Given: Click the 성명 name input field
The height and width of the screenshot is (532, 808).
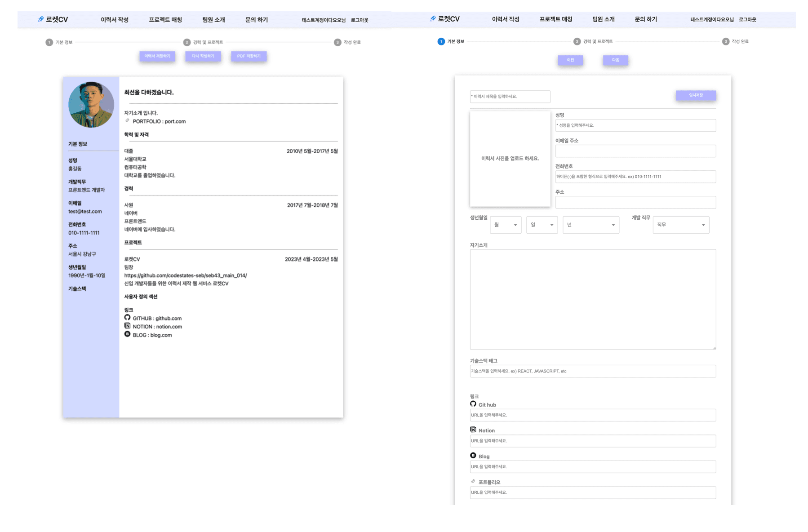Looking at the screenshot, I should (635, 125).
